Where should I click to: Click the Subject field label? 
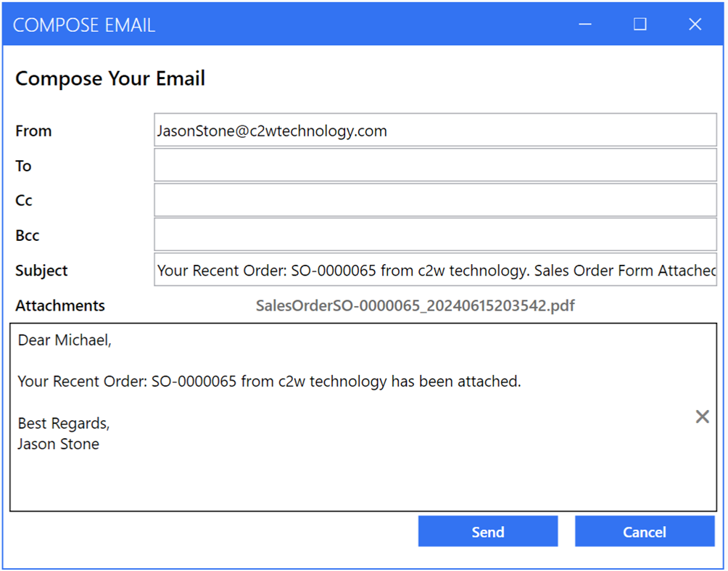(x=41, y=270)
